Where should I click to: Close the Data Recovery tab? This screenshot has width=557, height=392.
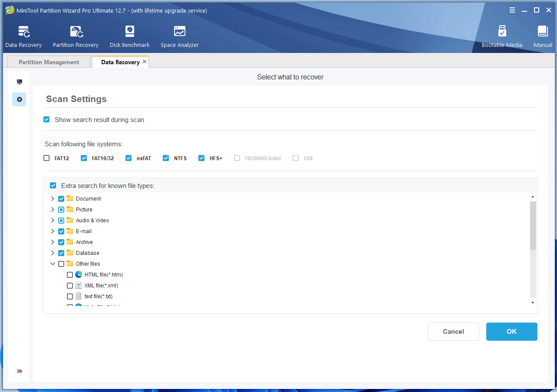click(x=145, y=62)
